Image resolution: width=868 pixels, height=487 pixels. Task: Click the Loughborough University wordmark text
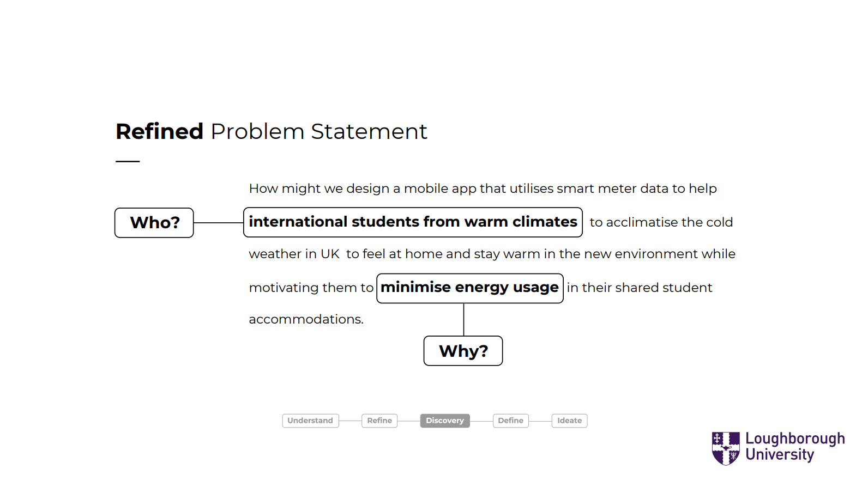794,447
